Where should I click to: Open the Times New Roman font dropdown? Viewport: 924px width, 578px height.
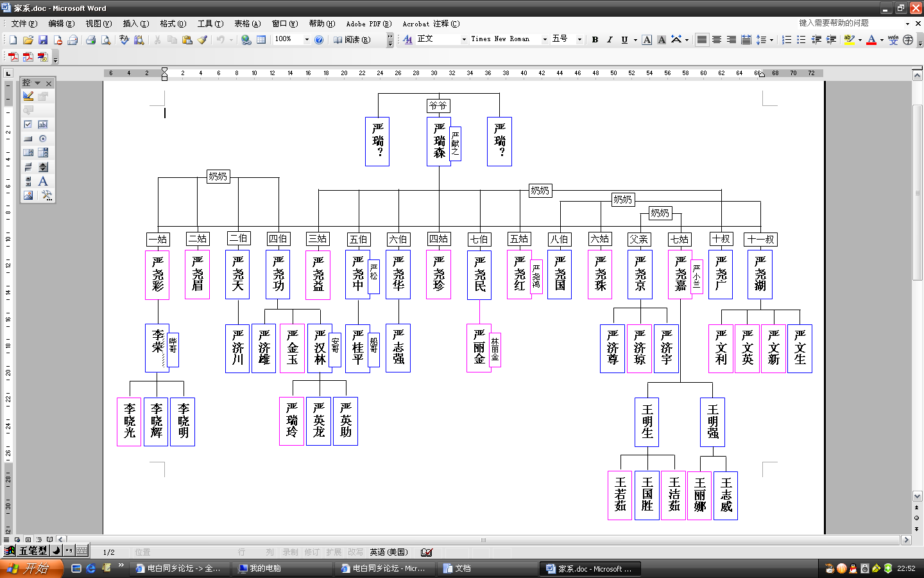pos(545,40)
